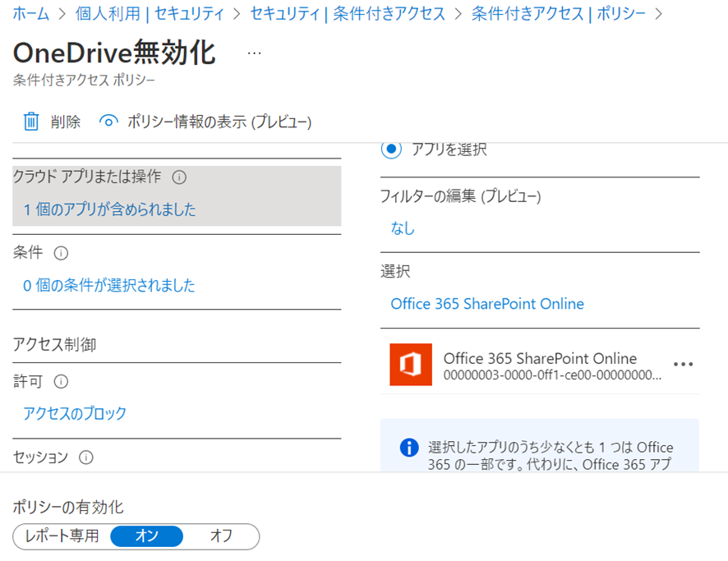
Task: Click the Office 365 notice banner text
Action: 551,455
